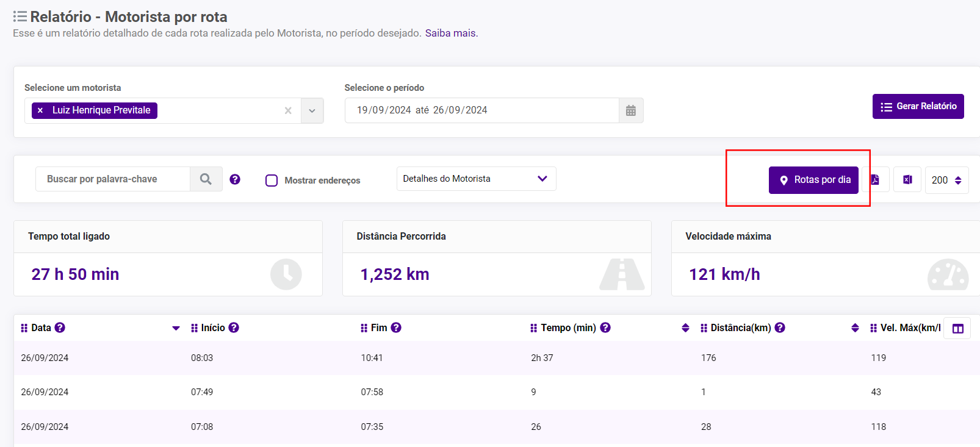The height and width of the screenshot is (447, 980).
Task: Sort table by Data column arrow
Action: tap(176, 328)
